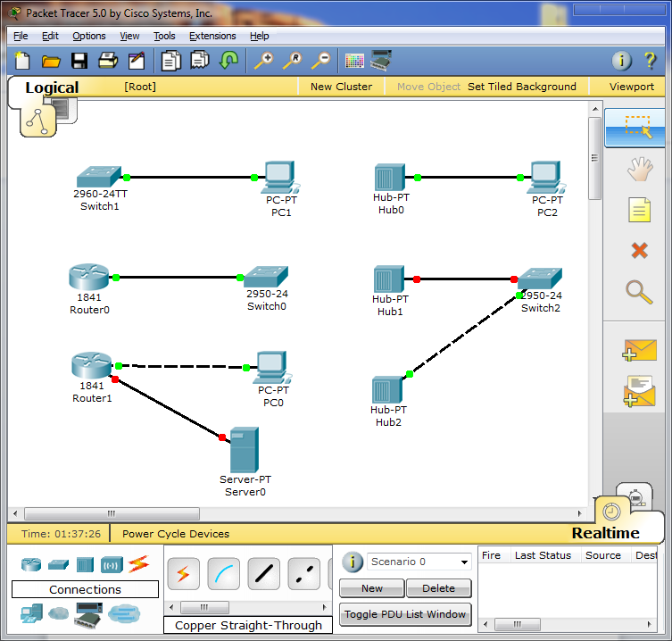Select the lightning Connections category
672x641 pixels.
click(x=138, y=564)
